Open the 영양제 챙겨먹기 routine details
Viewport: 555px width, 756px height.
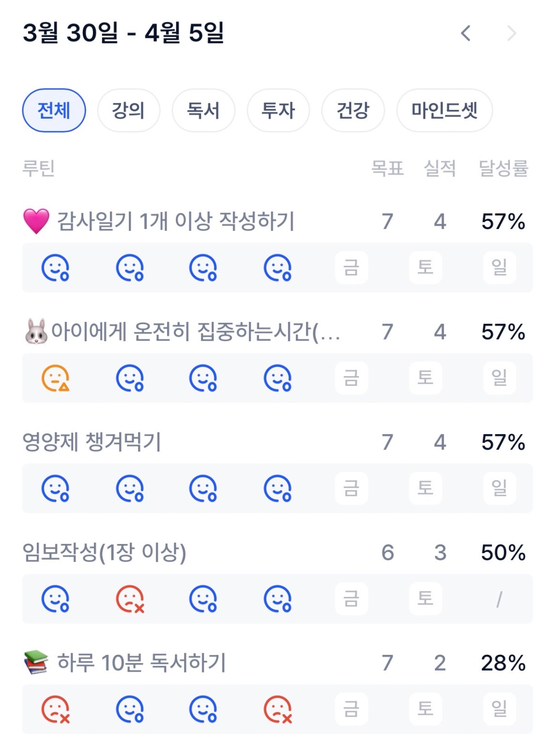pyautogui.click(x=92, y=442)
